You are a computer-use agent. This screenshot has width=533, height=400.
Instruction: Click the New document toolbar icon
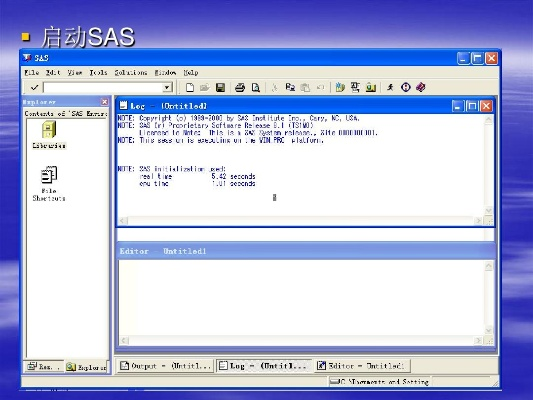pyautogui.click(x=190, y=87)
